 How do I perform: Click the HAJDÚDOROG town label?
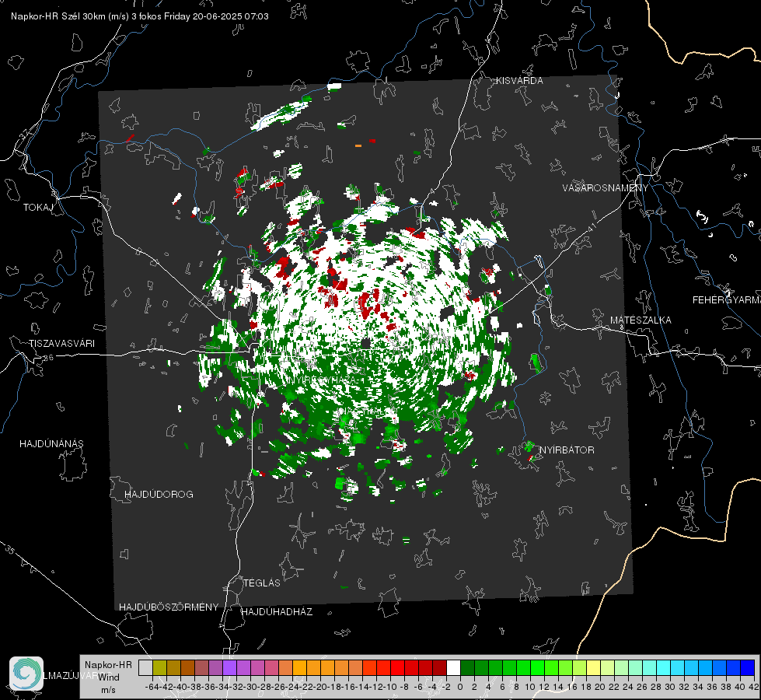tap(159, 494)
